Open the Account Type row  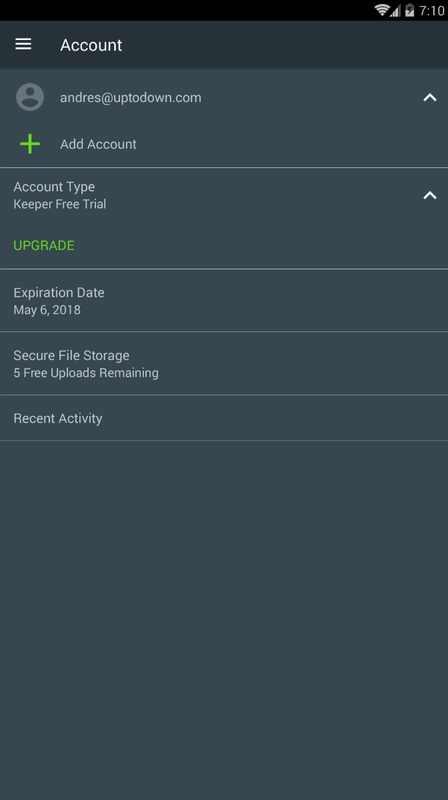point(224,195)
